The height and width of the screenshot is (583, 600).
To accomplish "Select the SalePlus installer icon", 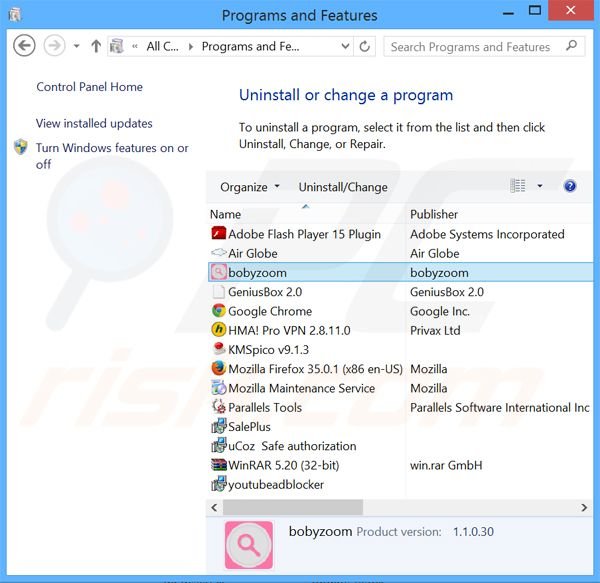I will (219, 426).
